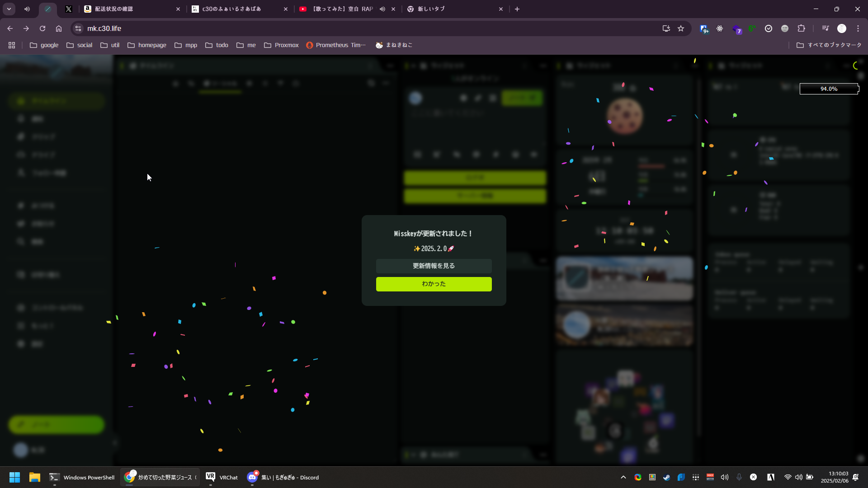Open the すべてのブックマーク folder

tap(829, 45)
